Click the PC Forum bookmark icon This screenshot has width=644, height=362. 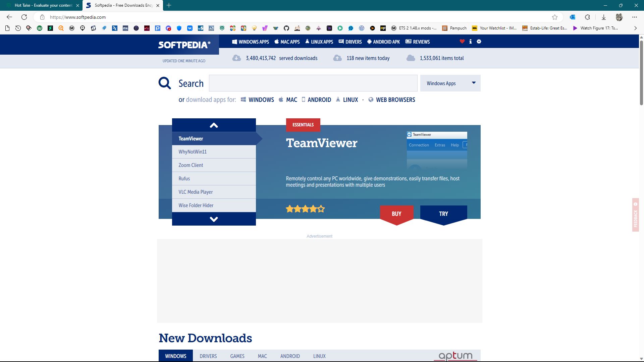(211, 28)
